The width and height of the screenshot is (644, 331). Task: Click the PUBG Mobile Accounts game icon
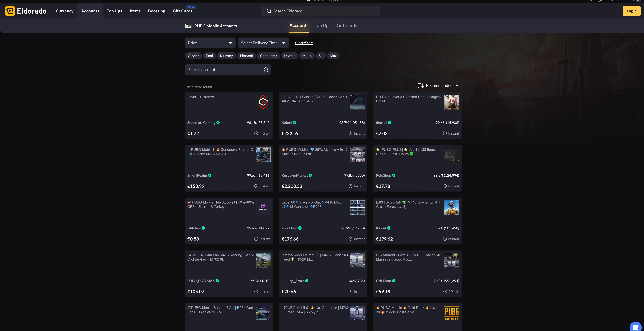[x=188, y=26]
